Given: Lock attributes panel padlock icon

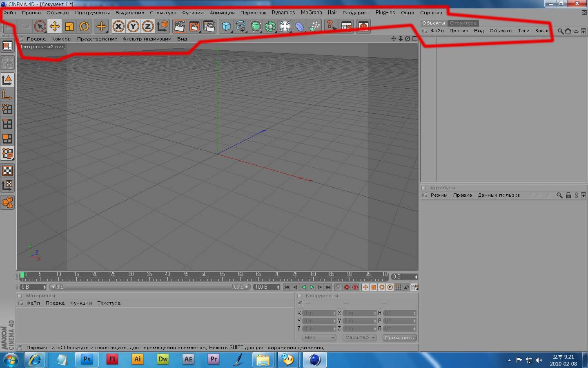Looking at the screenshot, I should point(568,195).
